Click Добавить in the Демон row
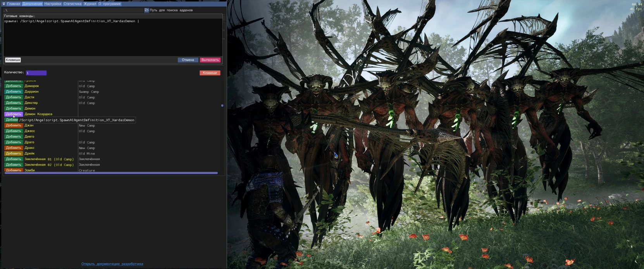644x269 pixels. [14, 109]
